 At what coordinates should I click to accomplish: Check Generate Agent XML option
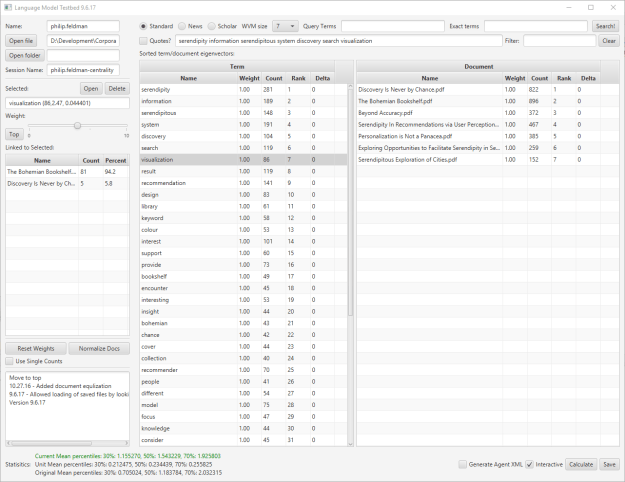pyautogui.click(x=463, y=464)
